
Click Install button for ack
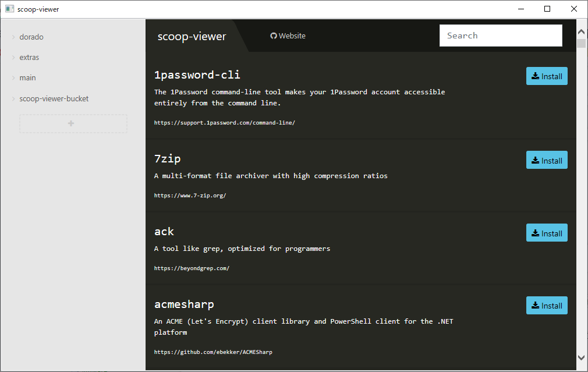[x=546, y=233]
